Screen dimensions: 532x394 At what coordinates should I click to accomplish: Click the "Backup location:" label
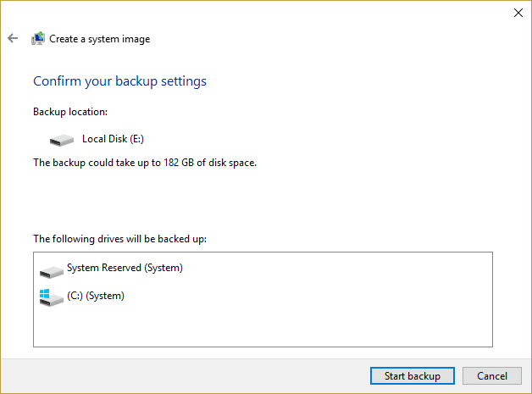pos(70,112)
